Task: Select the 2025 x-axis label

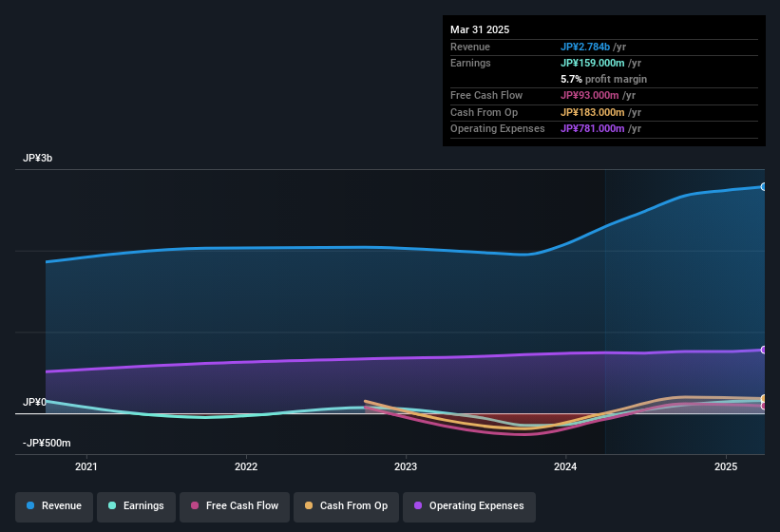Action: [x=726, y=466]
